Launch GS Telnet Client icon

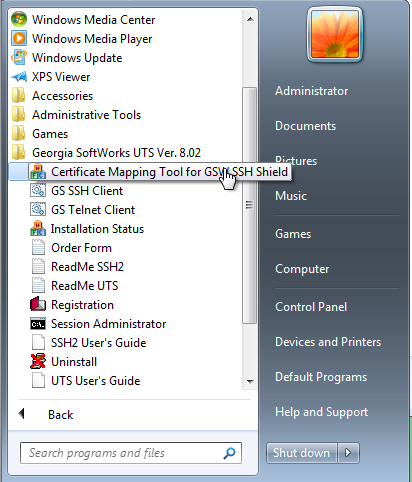pos(38,210)
